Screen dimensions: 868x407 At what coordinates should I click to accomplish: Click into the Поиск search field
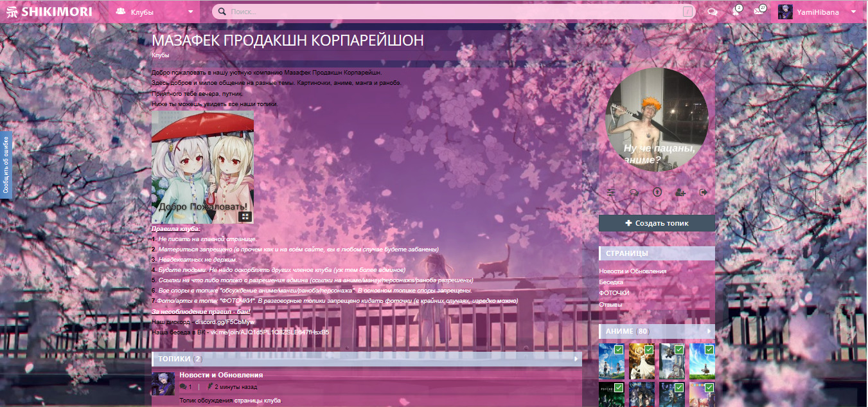tap(450, 12)
